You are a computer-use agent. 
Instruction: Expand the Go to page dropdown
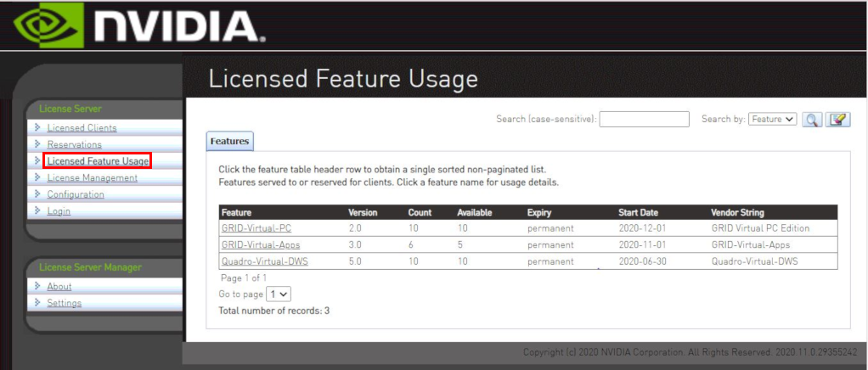point(279,294)
